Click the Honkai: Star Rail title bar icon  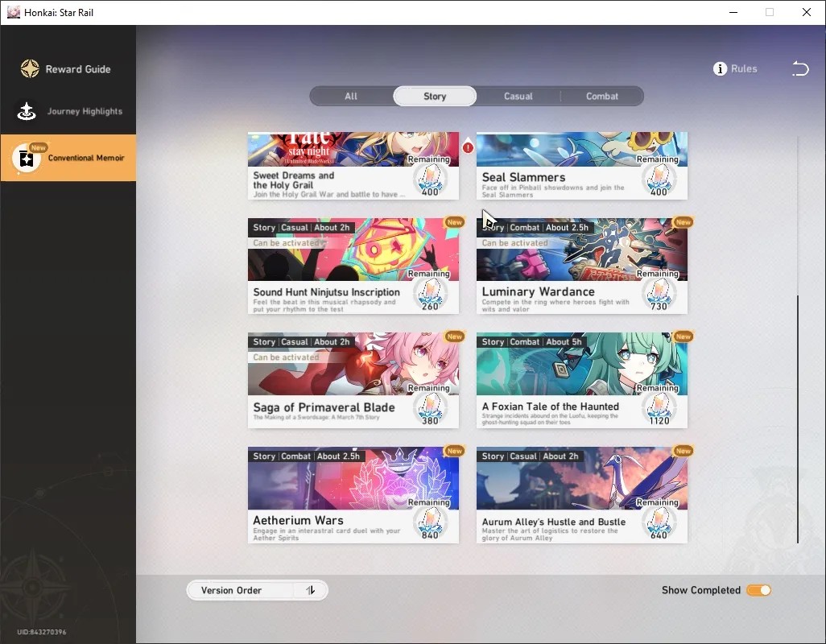click(13, 12)
